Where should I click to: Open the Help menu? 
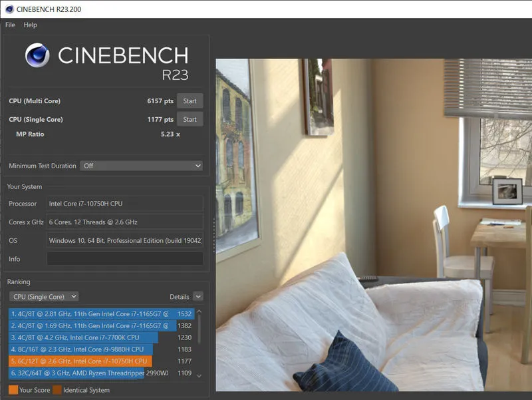click(x=31, y=25)
